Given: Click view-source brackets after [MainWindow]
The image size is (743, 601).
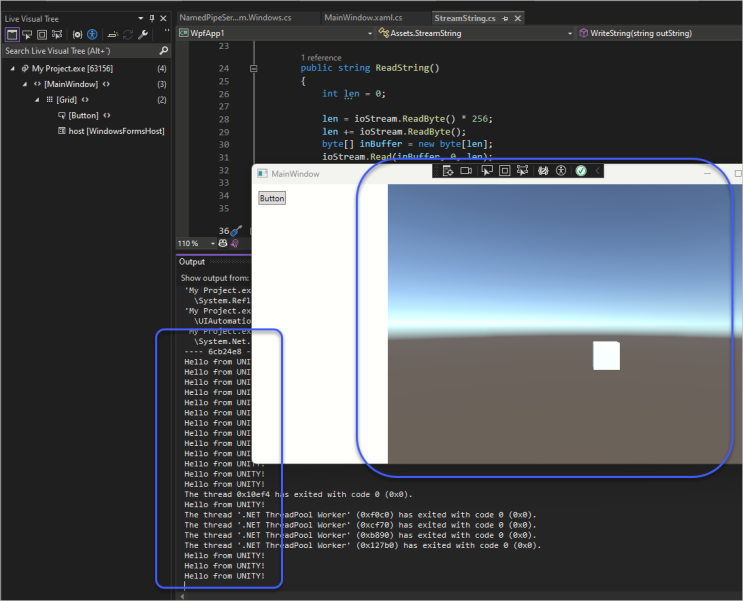Looking at the screenshot, I should 106,84.
